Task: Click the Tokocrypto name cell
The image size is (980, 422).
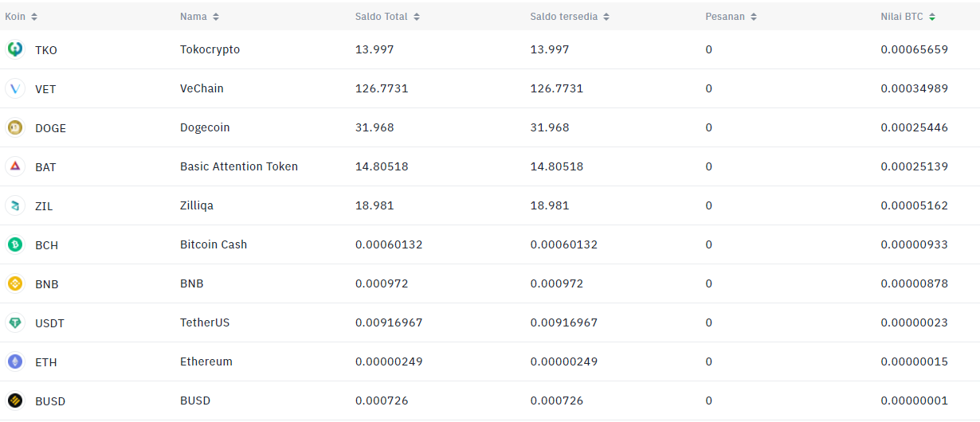Action: (x=210, y=49)
